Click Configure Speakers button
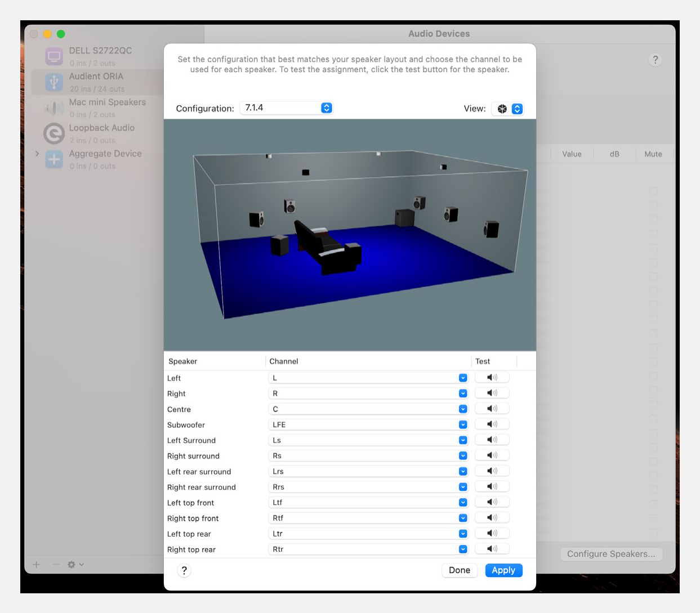 pos(611,554)
